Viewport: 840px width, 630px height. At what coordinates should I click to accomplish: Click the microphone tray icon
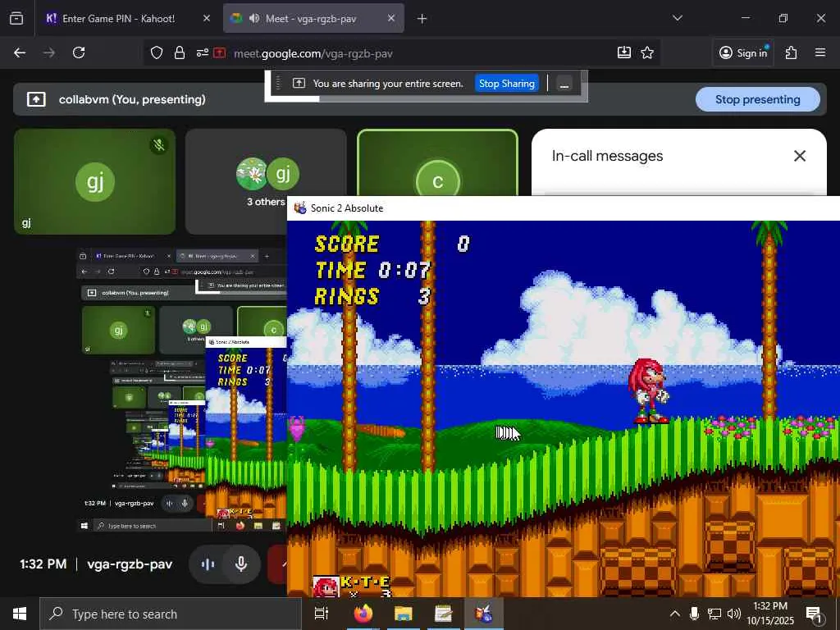694,614
